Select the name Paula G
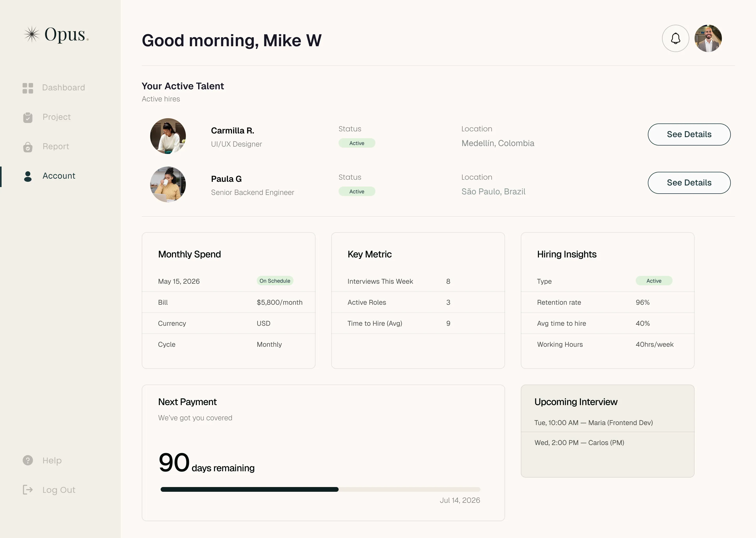 [226, 179]
